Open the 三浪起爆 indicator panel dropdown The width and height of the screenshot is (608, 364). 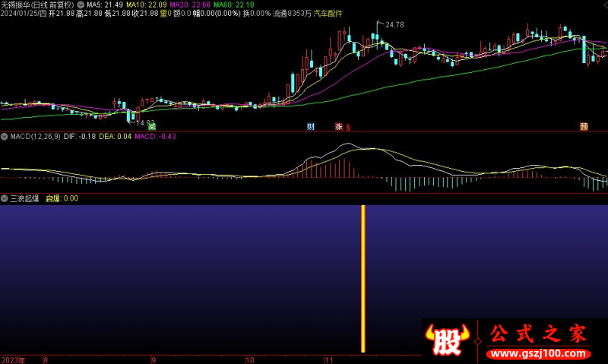pyautogui.click(x=5, y=198)
